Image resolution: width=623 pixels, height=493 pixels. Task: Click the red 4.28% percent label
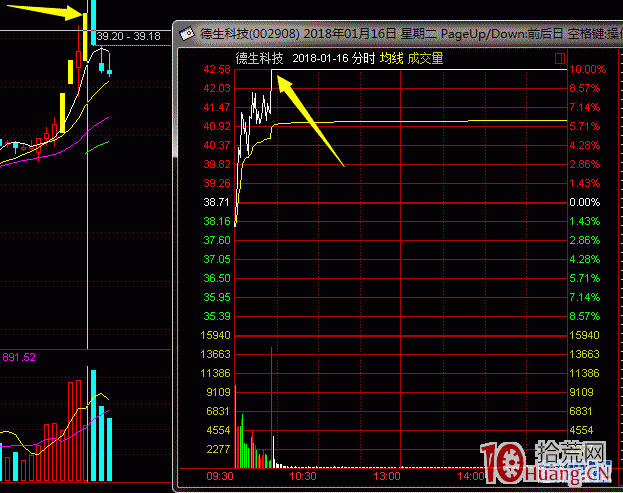coord(584,145)
